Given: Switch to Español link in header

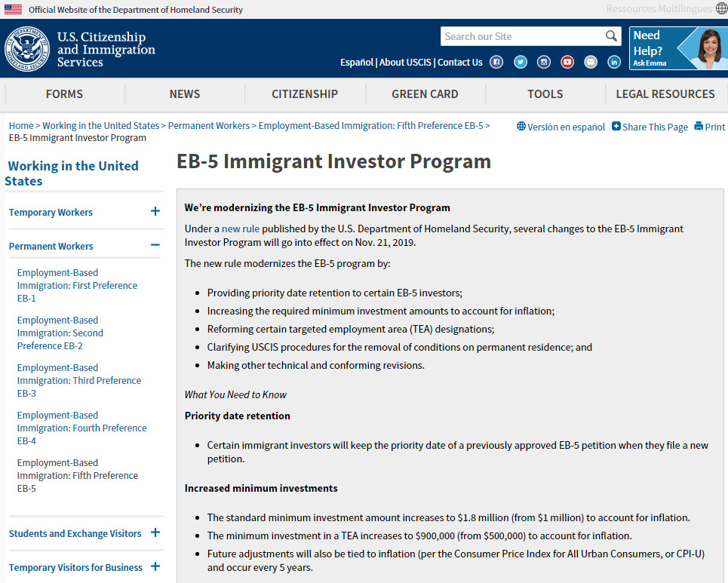Looking at the screenshot, I should [x=357, y=62].
